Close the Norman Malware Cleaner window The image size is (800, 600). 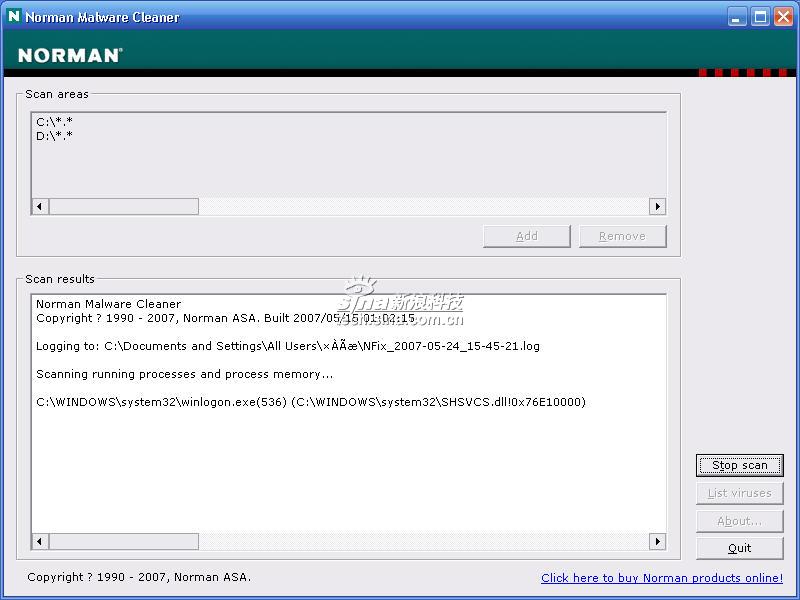[x=783, y=17]
